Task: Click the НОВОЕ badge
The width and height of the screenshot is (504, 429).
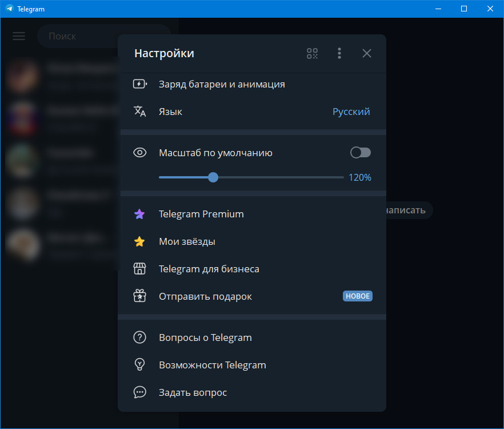Action: 358,296
